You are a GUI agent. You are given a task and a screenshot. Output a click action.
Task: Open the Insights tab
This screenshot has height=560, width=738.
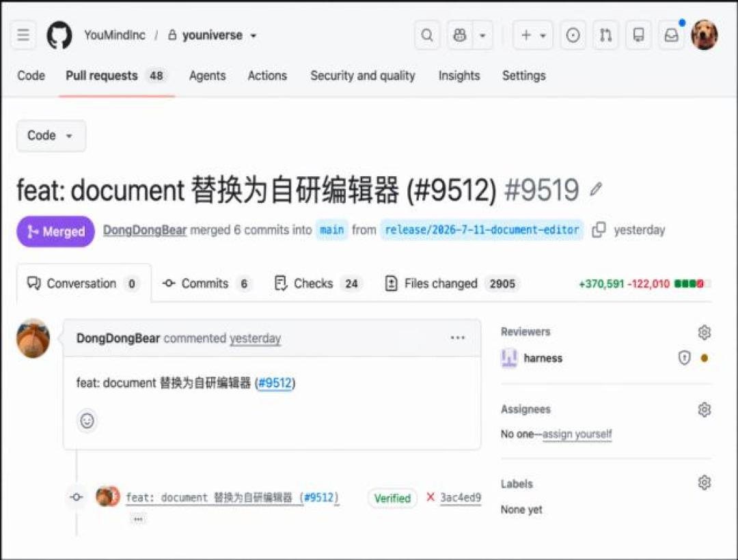(459, 76)
